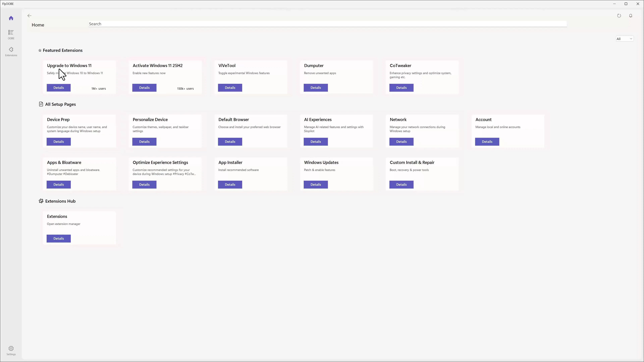This screenshot has height=362, width=644.
Task: Open the All filter dropdown
Action: [624, 39]
